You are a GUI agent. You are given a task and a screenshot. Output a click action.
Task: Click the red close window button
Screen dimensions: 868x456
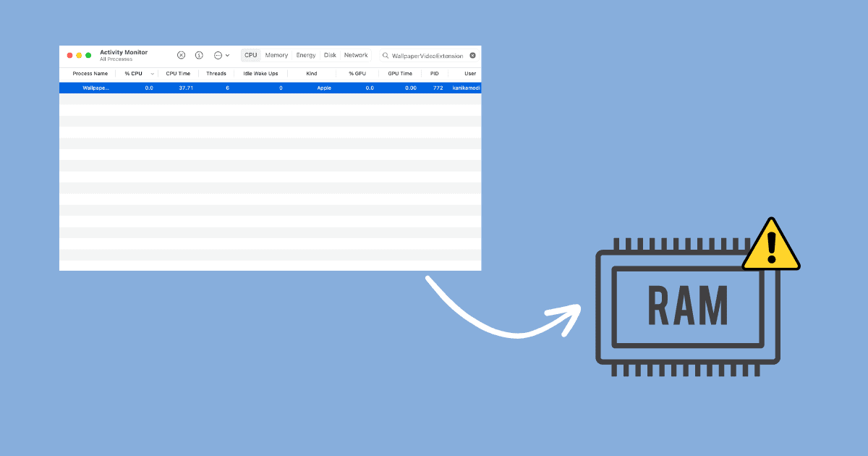tap(70, 55)
